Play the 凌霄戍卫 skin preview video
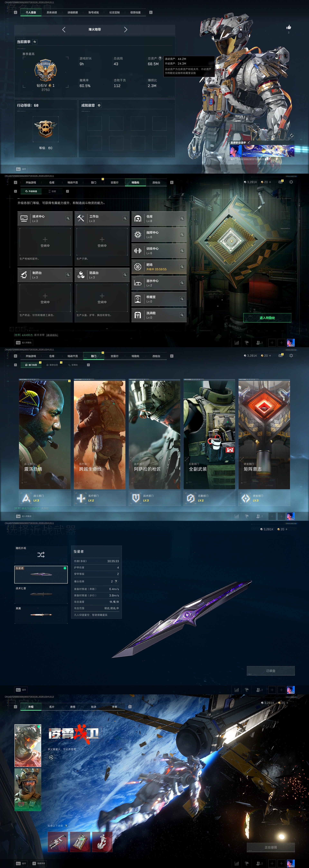This screenshot has width=309, height=868. [x=51, y=757]
